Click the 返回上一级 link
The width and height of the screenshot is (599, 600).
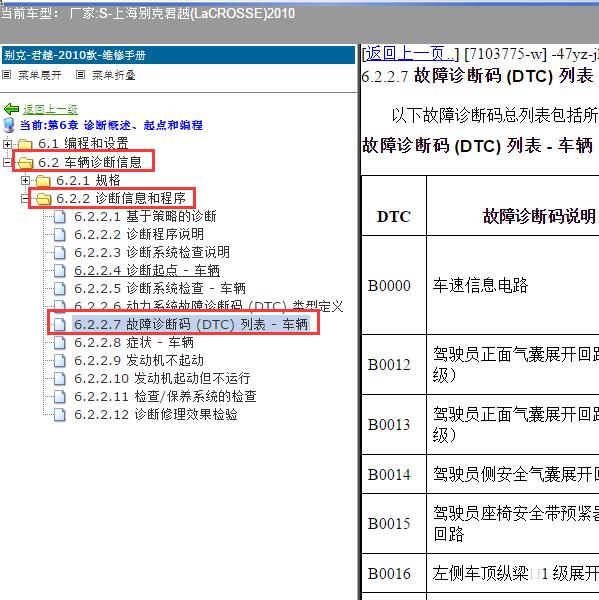click(x=50, y=109)
